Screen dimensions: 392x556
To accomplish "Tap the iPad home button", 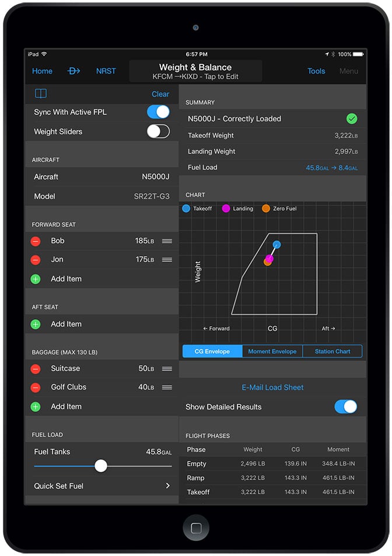I will [196, 528].
